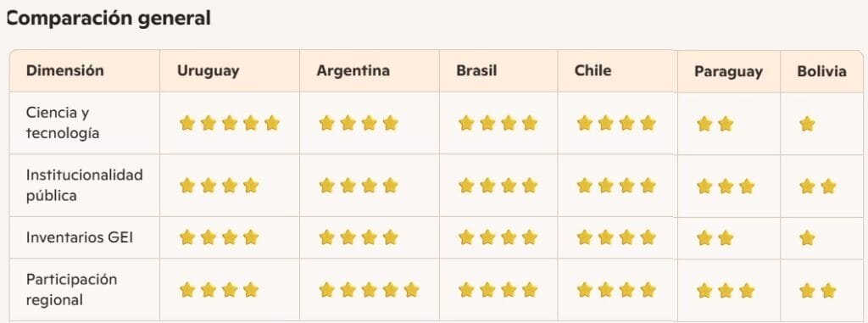Select the Paraguay column header
Viewport: 868px width, 323px height.
point(728,71)
